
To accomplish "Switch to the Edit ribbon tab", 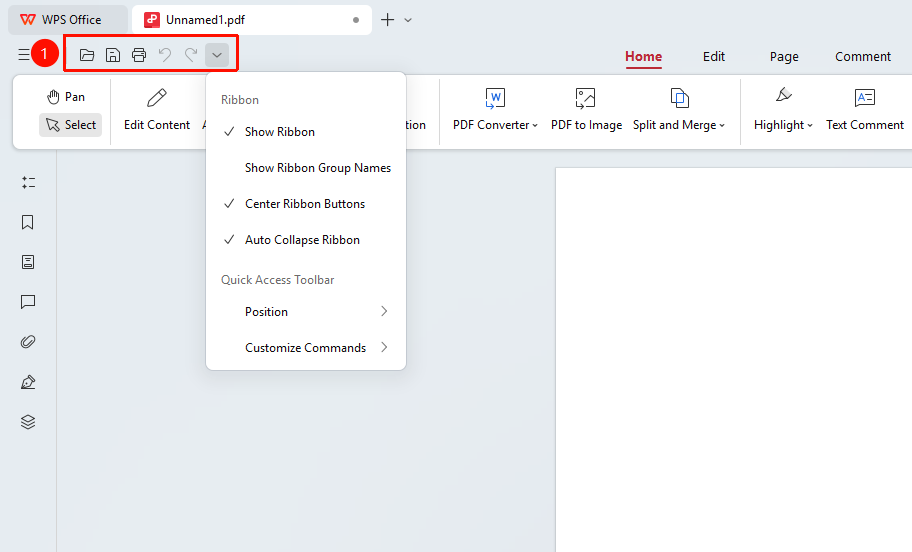I will click(x=714, y=56).
